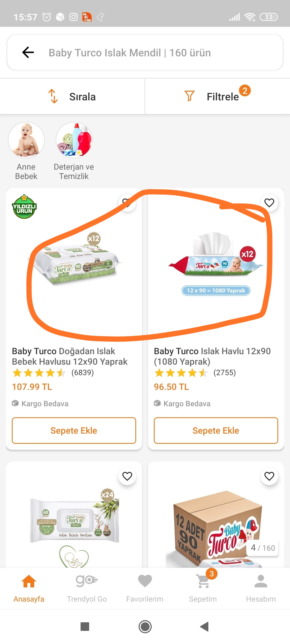Image resolution: width=290 pixels, height=644 pixels.
Task: Favorite the 12 Adet 90 Yaprak box product
Action: [269, 476]
